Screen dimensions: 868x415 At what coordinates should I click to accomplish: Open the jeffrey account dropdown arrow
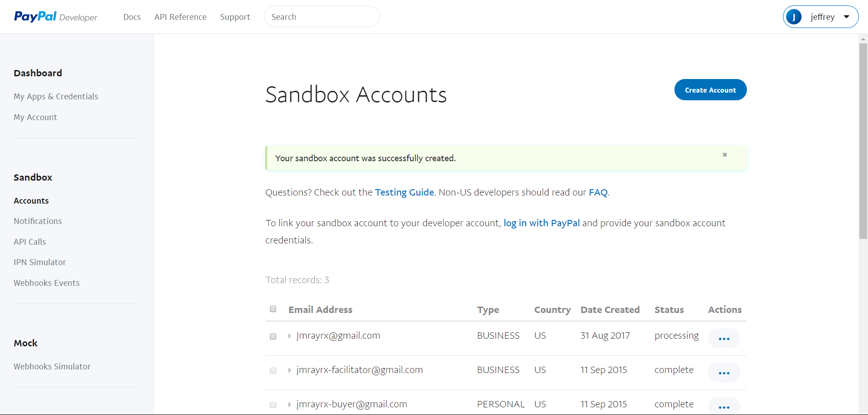click(846, 17)
